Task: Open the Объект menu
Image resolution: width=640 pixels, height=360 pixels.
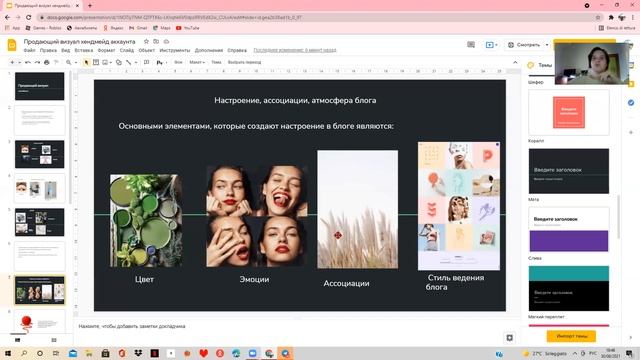Action: point(147,50)
